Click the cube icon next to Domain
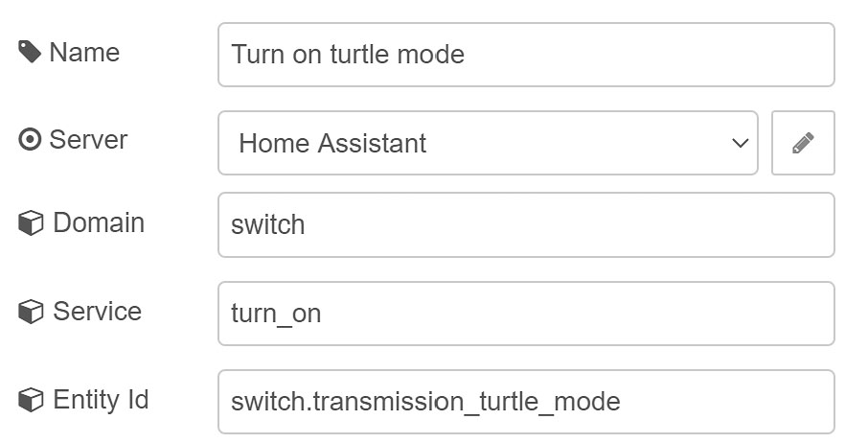The height and width of the screenshot is (443, 868). (31, 223)
